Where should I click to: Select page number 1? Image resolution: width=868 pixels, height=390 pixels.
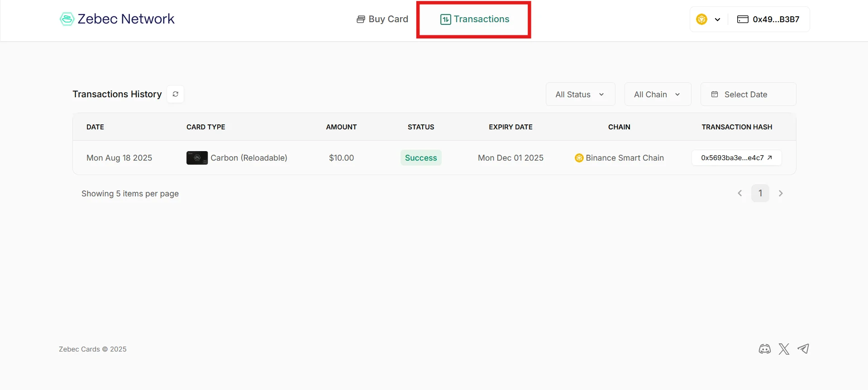760,193
